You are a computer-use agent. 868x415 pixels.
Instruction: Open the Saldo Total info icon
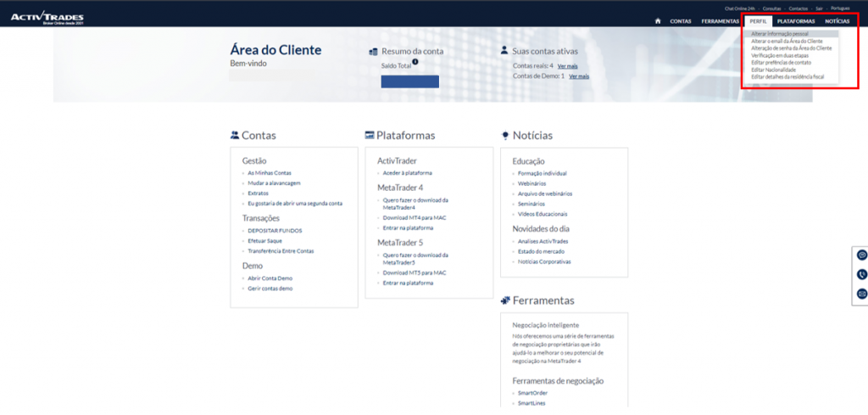click(415, 62)
